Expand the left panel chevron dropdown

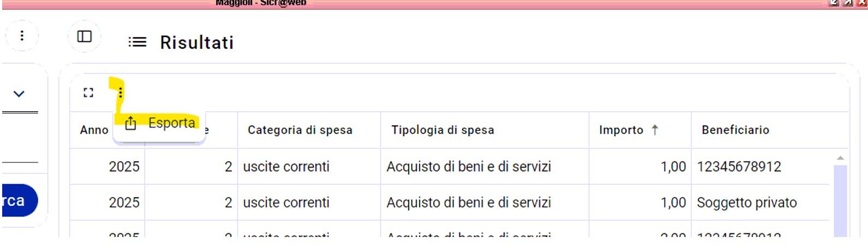click(19, 94)
